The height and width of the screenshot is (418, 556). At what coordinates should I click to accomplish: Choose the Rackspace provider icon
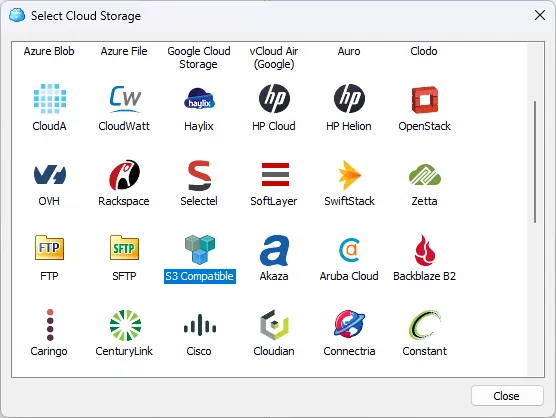click(x=124, y=174)
